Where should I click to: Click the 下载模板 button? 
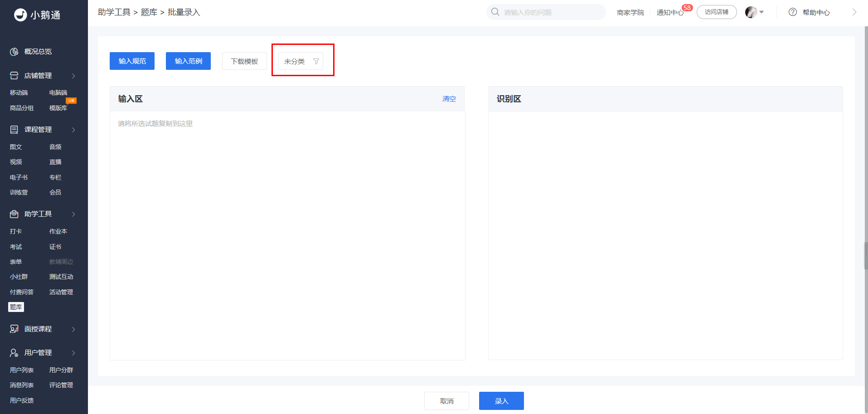click(244, 61)
